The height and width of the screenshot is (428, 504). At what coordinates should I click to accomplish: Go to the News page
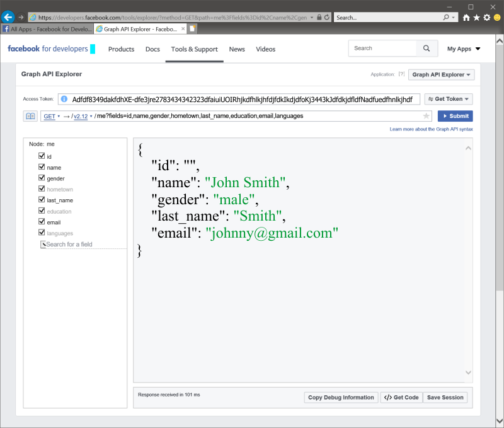(237, 49)
